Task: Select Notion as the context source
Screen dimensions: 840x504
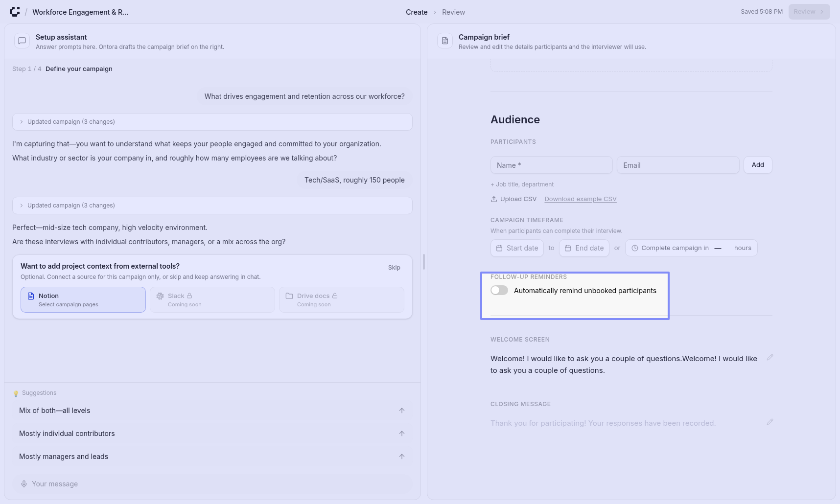Action: (83, 300)
